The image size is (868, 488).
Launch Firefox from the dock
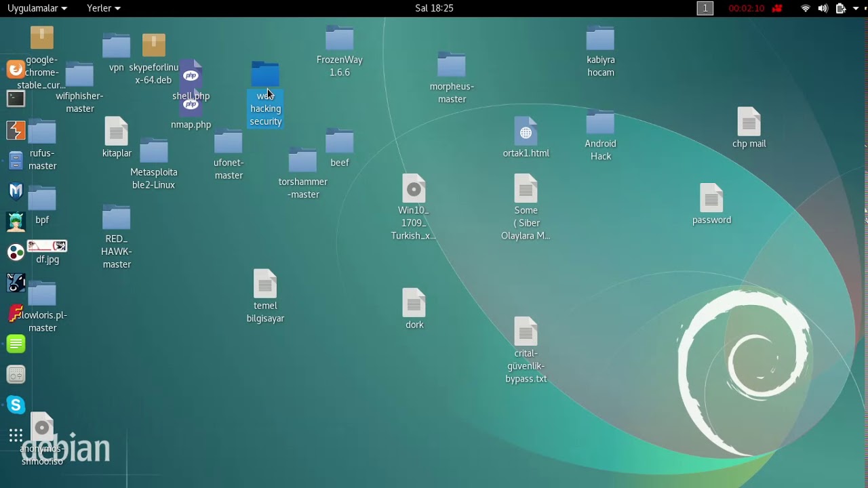tap(16, 69)
